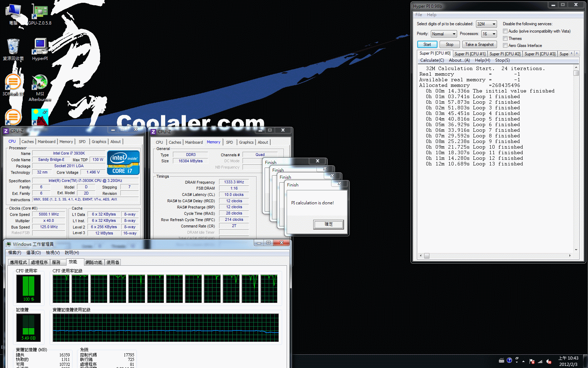Enable Audio (solve incompatibility with Vista) checkbox

(505, 31)
